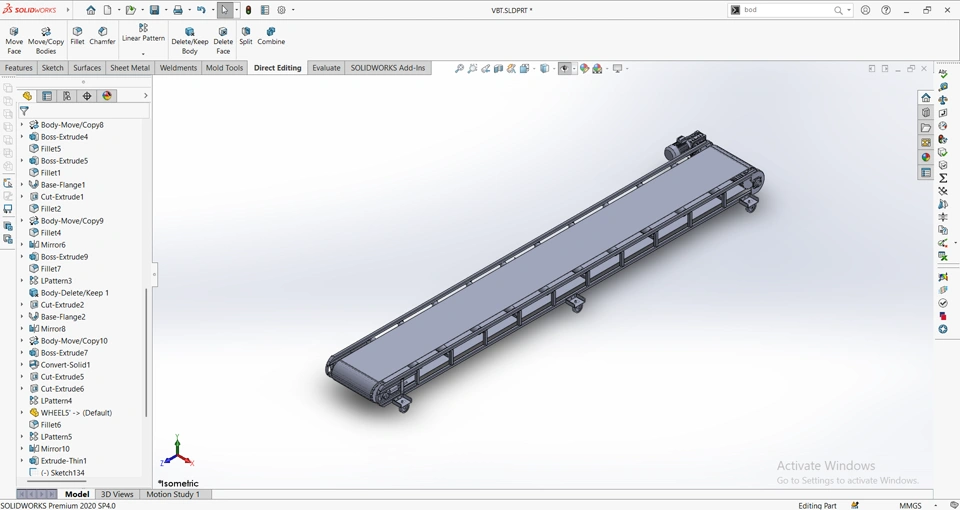Select Fillet5 in feature tree
The width and height of the screenshot is (960, 510).
click(50, 148)
